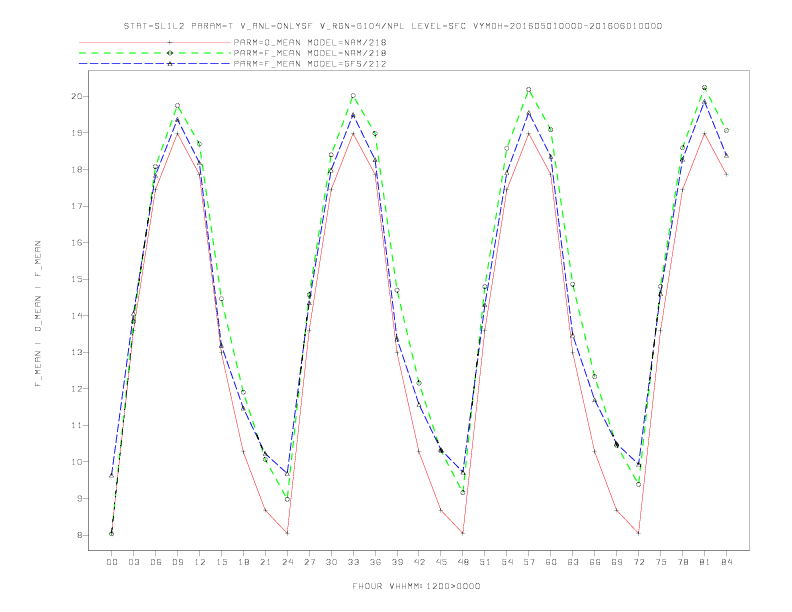Click y-axis tick label 17
792x612 pixels.
[x=77, y=206]
